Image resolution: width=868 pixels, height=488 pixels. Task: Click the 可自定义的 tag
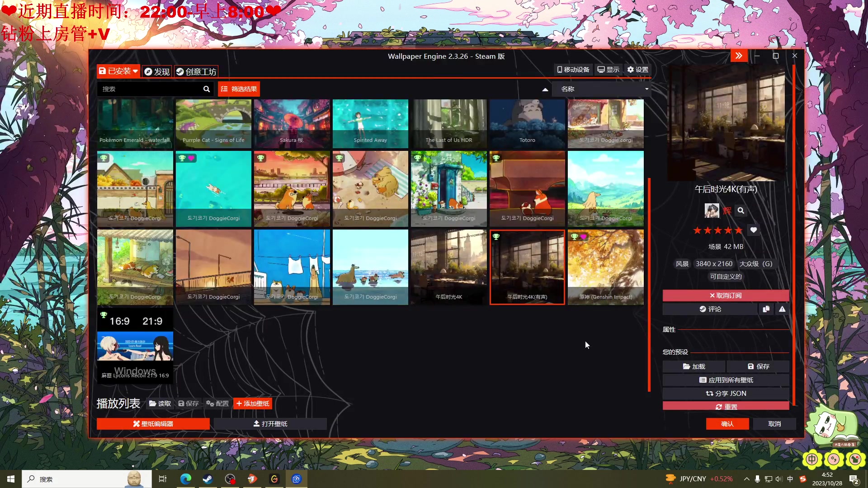pyautogui.click(x=726, y=277)
